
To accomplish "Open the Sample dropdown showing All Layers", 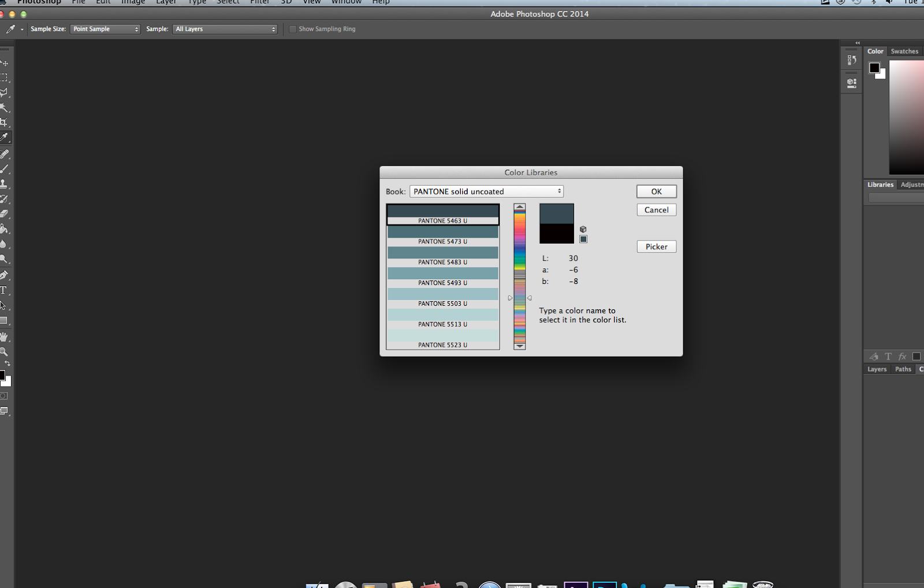I will [x=225, y=29].
